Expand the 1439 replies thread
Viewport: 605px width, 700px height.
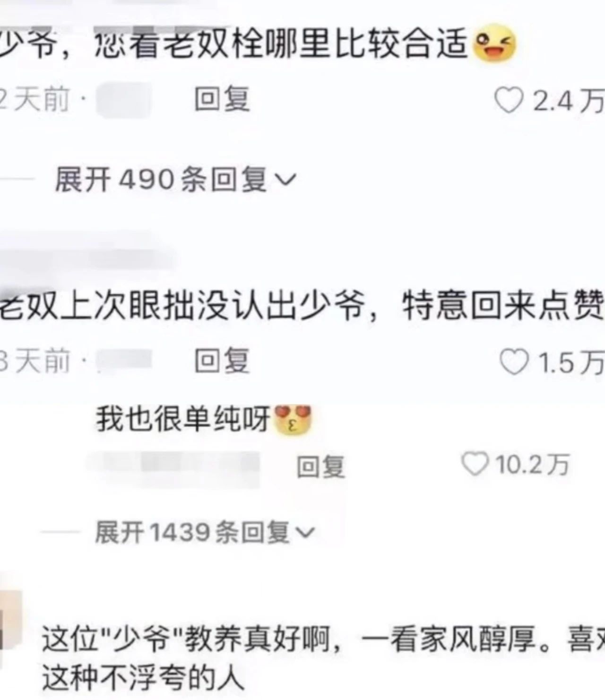tap(205, 533)
